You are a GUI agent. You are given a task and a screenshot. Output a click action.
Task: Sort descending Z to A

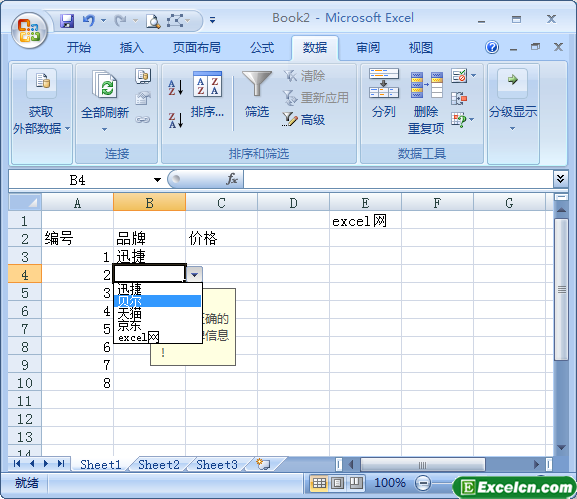pos(176,120)
